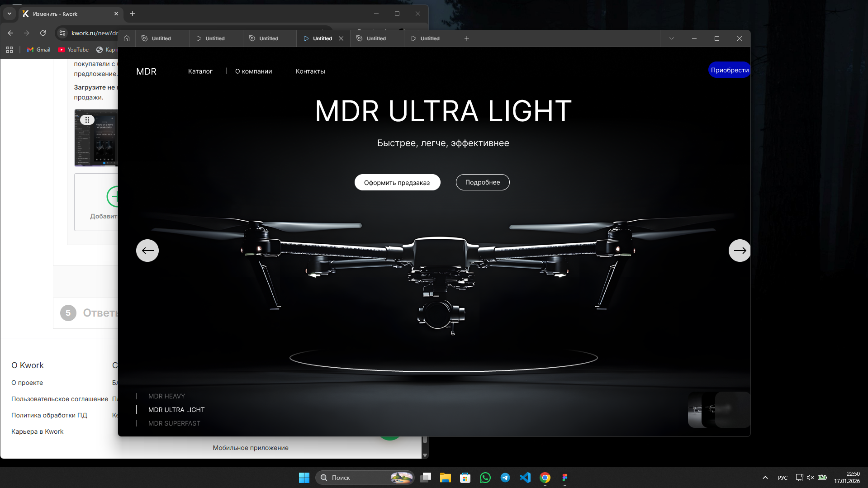Image resolution: width=868 pixels, height=488 pixels.
Task: Click the Chrome address bar with kwork.ru
Action: point(95,33)
